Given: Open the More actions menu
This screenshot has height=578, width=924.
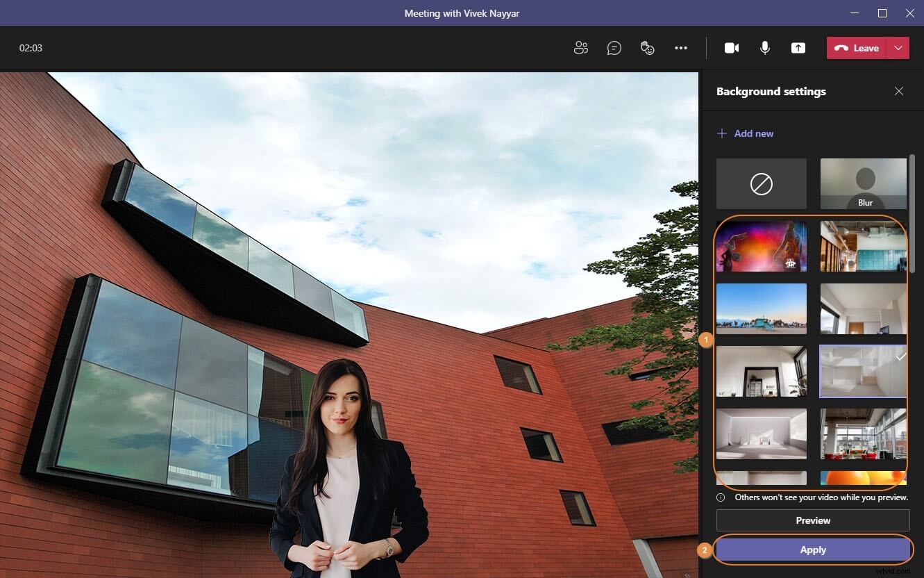Looking at the screenshot, I should pyautogui.click(x=681, y=48).
